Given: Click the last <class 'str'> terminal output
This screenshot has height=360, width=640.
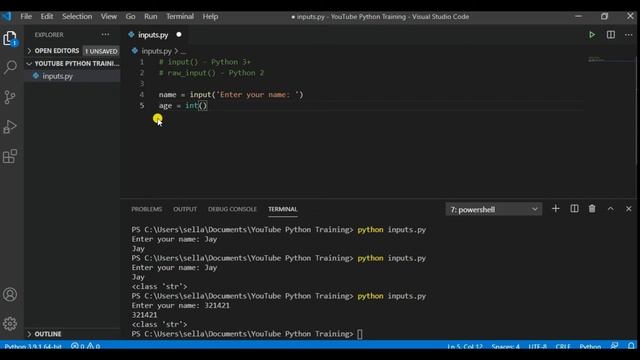Looking at the screenshot, I should (x=160, y=324).
